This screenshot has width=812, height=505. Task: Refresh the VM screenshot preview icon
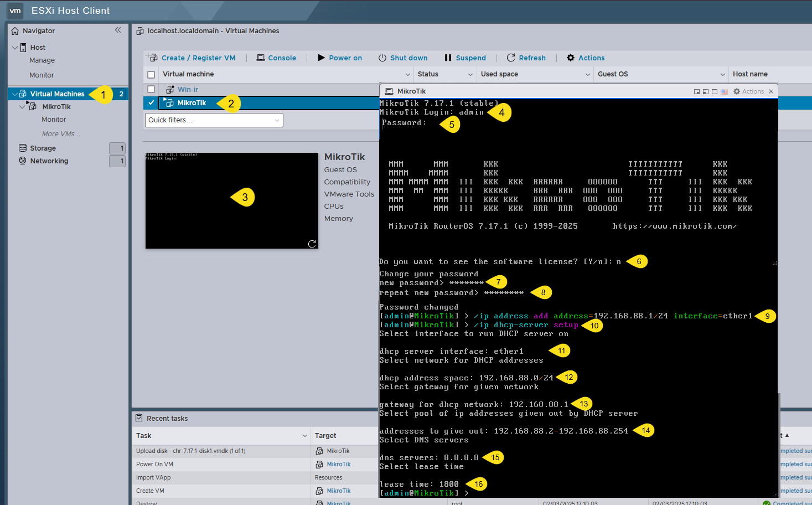[x=312, y=244]
